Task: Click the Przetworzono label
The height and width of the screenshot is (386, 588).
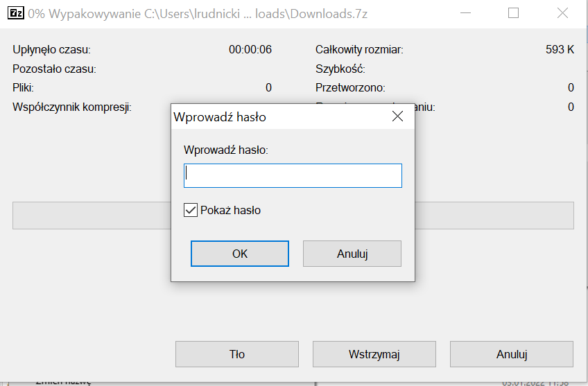Action: [x=350, y=88]
